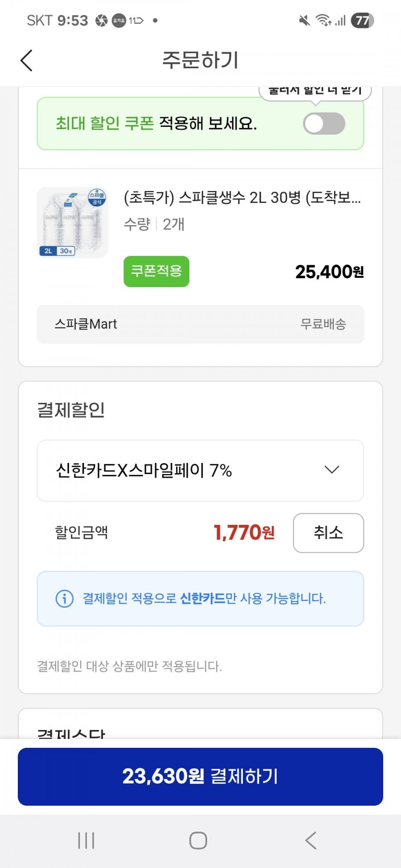
Task: Tap the info icon in 신한카드 notice
Action: 65,598
